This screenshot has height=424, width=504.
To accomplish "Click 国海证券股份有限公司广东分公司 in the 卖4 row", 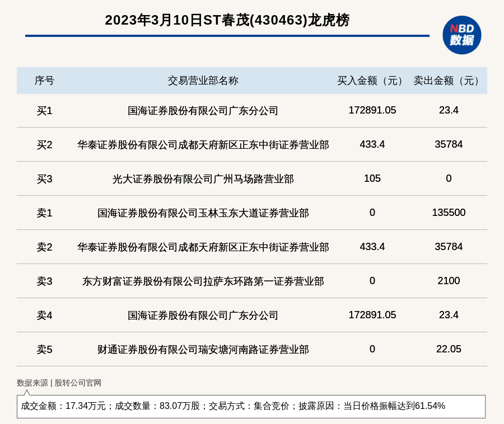I will [203, 315].
